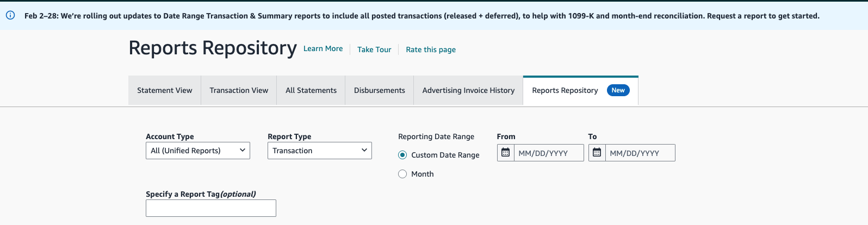
Task: Open the To date calendar icon
Action: tap(597, 153)
